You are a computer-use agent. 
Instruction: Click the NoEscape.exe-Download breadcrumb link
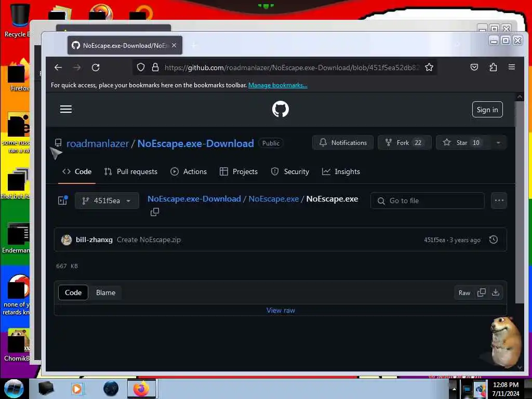click(194, 199)
